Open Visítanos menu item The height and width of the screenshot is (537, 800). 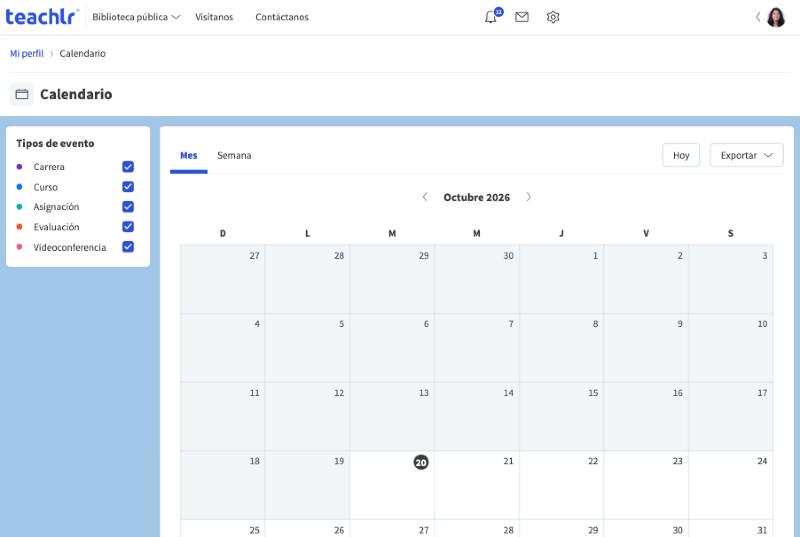(x=214, y=17)
